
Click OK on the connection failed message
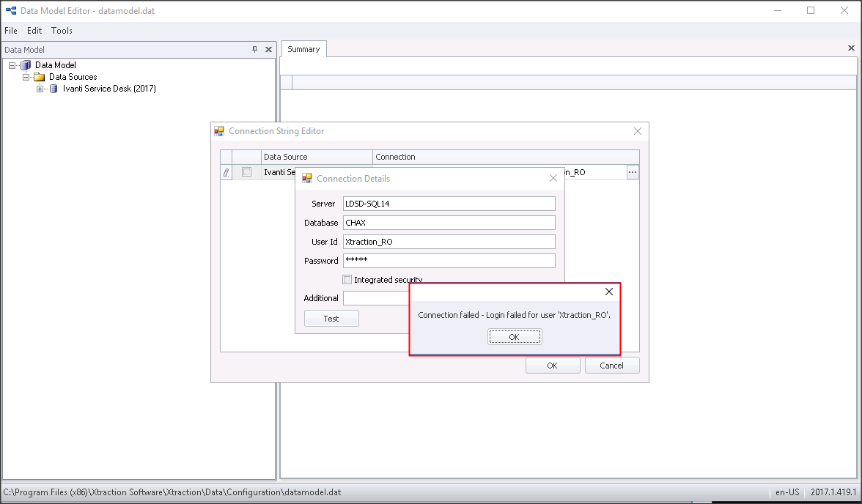(514, 336)
